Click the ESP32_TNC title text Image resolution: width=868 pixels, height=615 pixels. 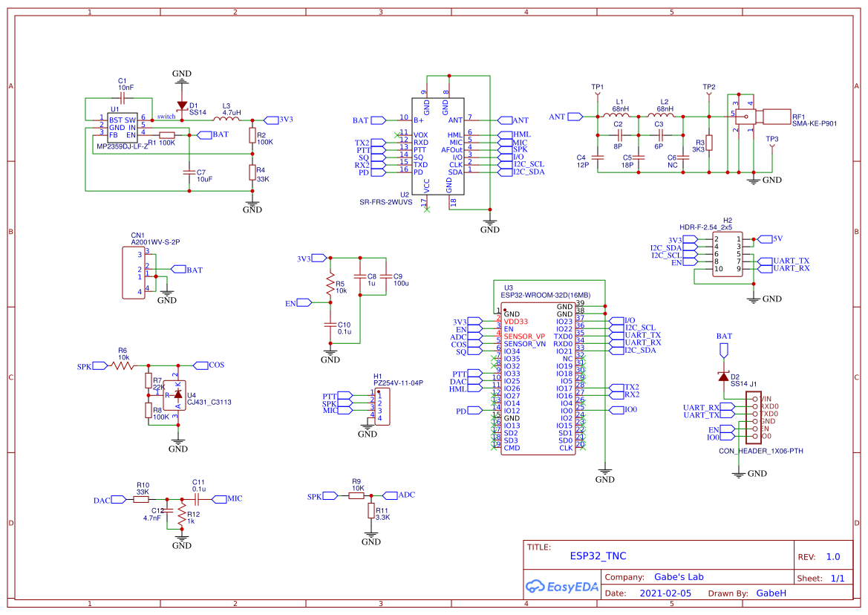(598, 556)
